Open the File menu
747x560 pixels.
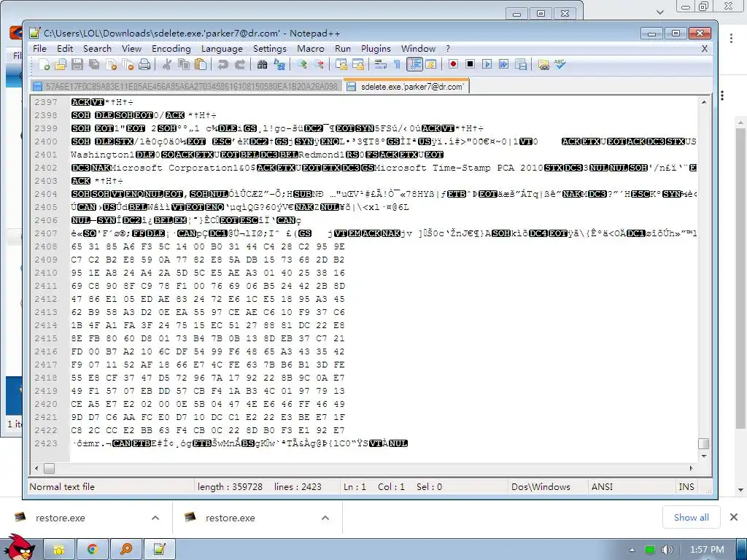pos(39,49)
